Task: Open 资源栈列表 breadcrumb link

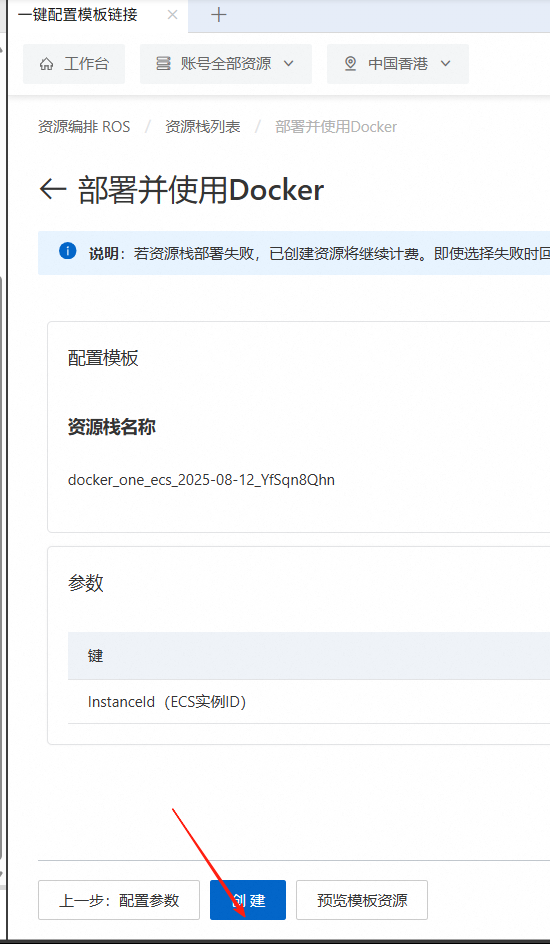Action: point(203,127)
